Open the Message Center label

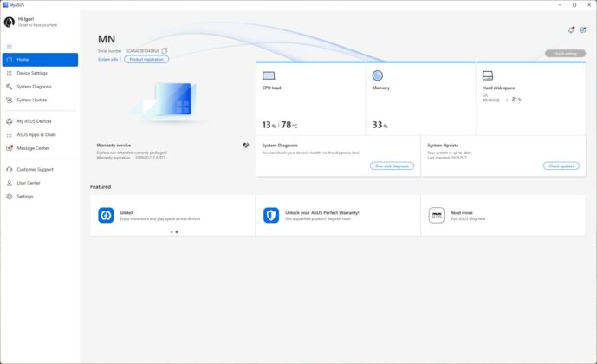33,148
